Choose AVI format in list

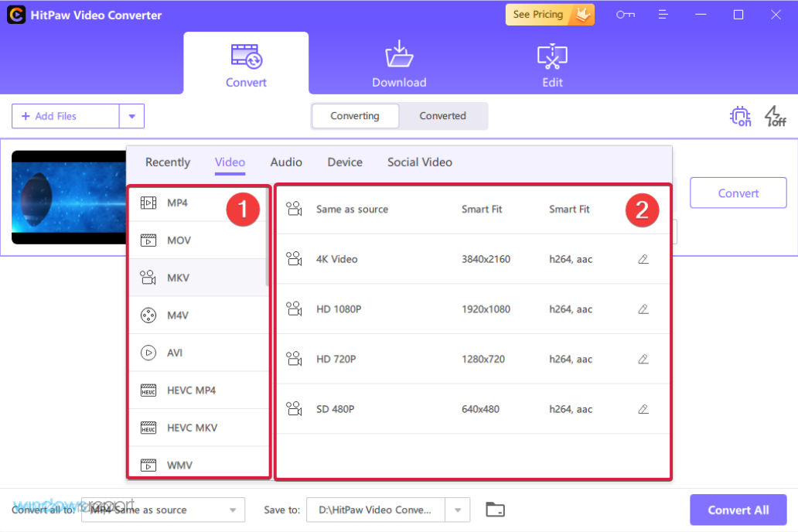tap(199, 353)
